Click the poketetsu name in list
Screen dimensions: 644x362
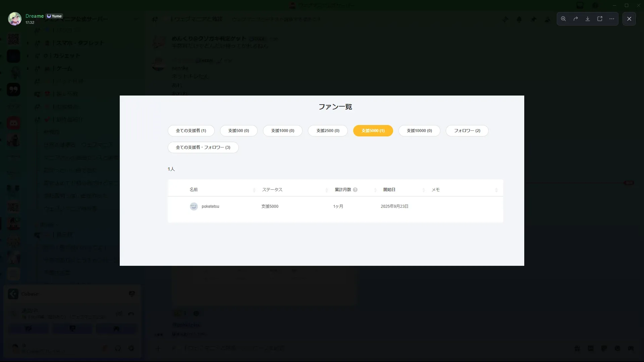(210, 206)
